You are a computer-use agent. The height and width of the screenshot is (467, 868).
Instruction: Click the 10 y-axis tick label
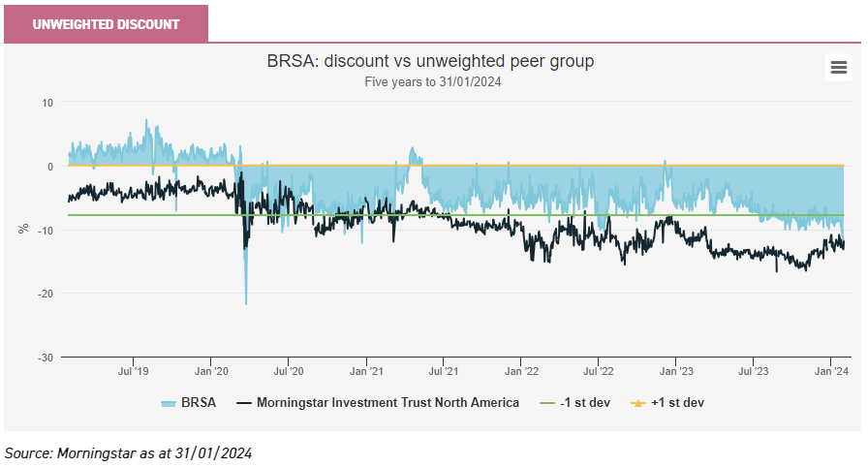pos(47,102)
